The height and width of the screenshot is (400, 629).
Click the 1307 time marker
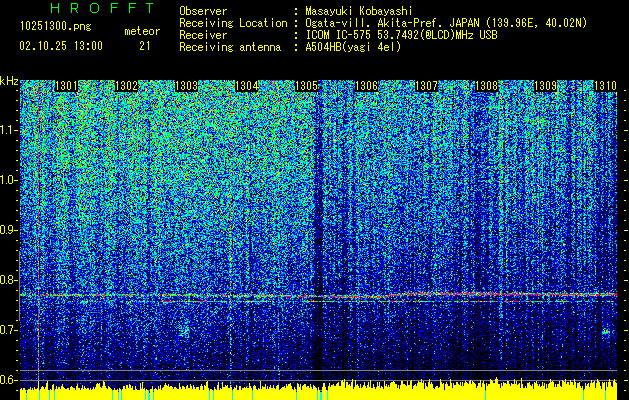tap(426, 86)
